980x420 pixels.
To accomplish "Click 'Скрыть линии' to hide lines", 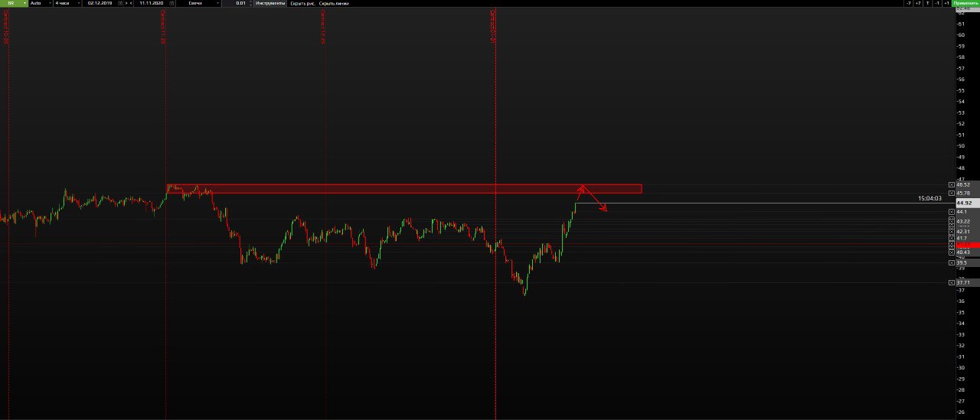I will pyautogui.click(x=334, y=3).
